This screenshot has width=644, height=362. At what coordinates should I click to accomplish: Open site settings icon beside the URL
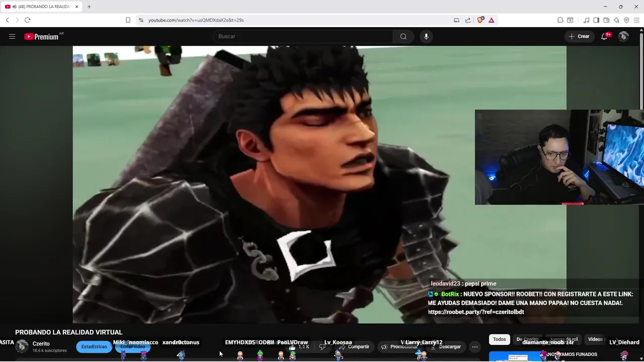[x=141, y=20]
